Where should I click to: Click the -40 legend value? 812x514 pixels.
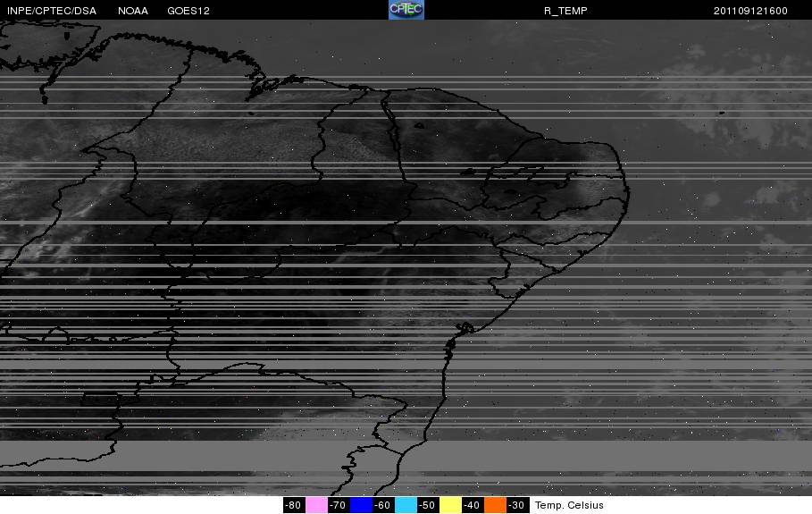pyautogui.click(x=473, y=505)
